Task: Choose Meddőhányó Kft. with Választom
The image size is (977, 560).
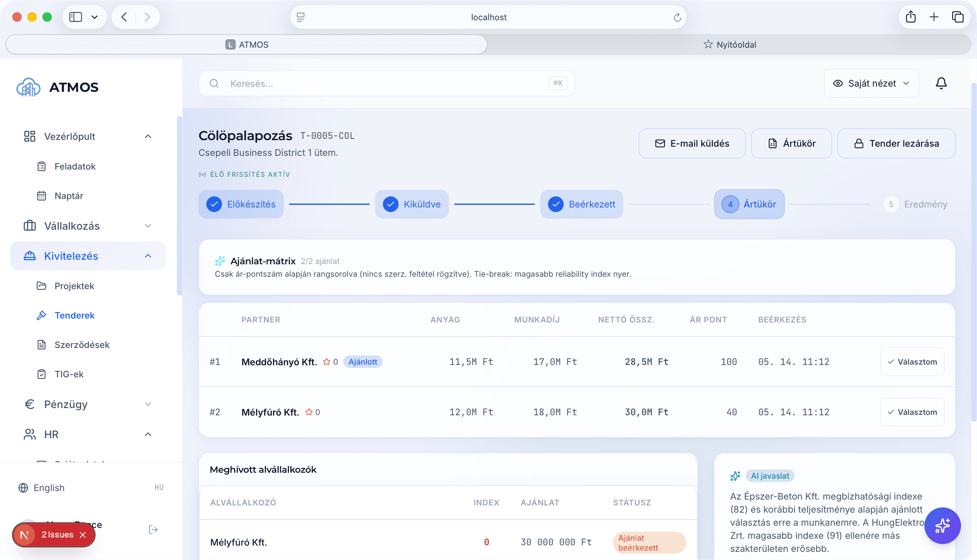Action: pos(912,362)
